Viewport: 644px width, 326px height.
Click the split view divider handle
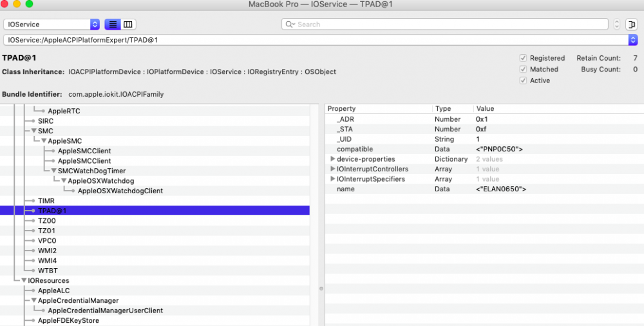click(x=321, y=289)
